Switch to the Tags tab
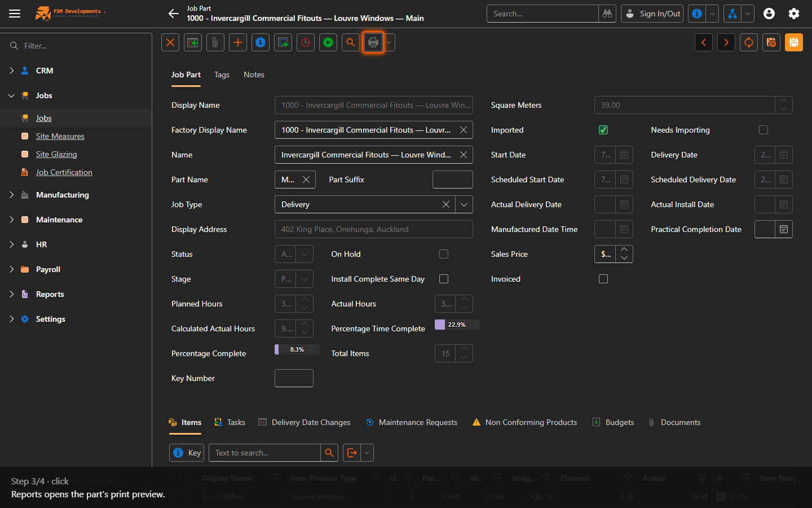This screenshot has width=812, height=508. coord(222,75)
